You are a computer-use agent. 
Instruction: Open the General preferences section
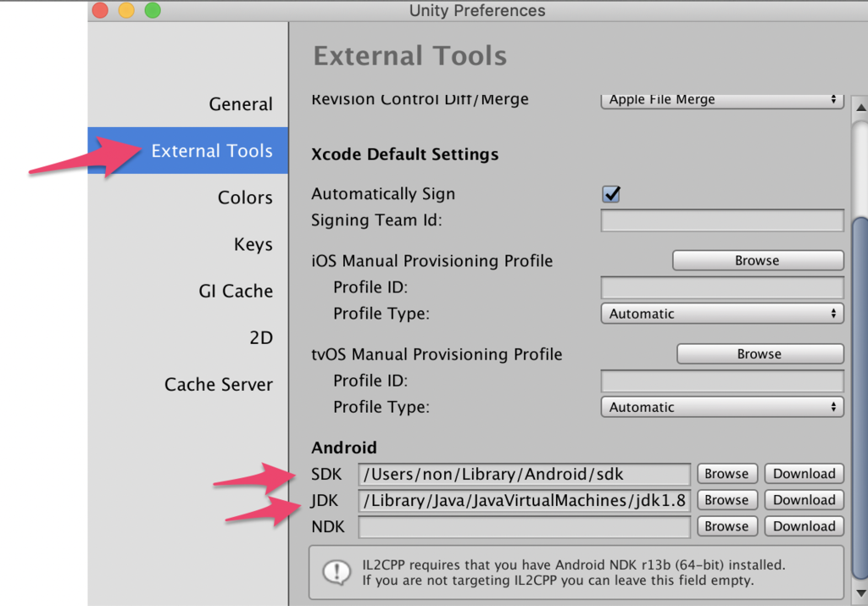click(x=240, y=104)
